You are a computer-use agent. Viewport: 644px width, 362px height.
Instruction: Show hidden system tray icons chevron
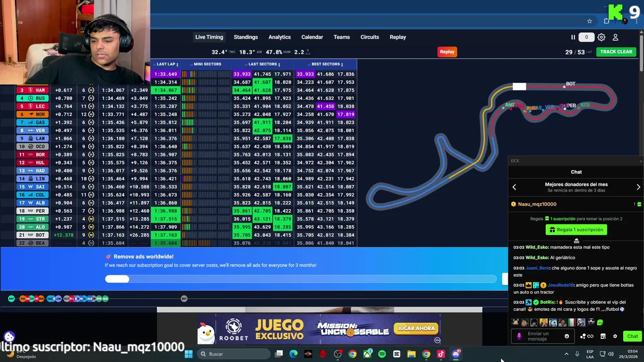click(x=566, y=354)
